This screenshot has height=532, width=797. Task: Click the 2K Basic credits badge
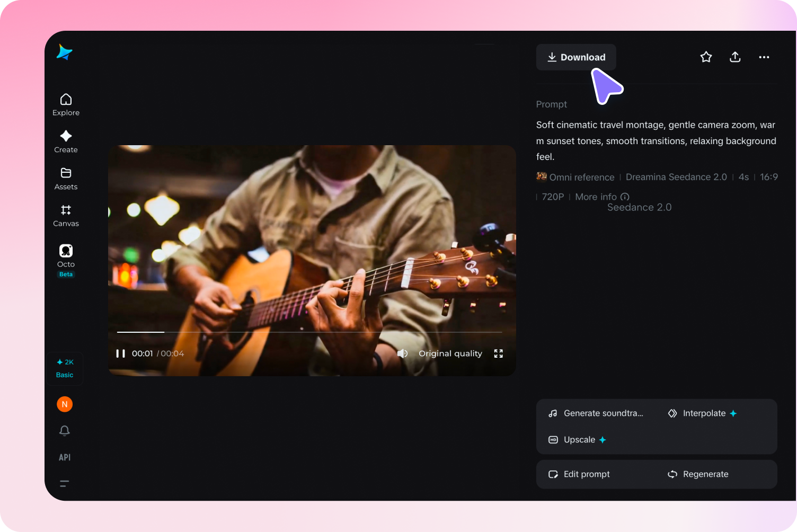coord(65,368)
